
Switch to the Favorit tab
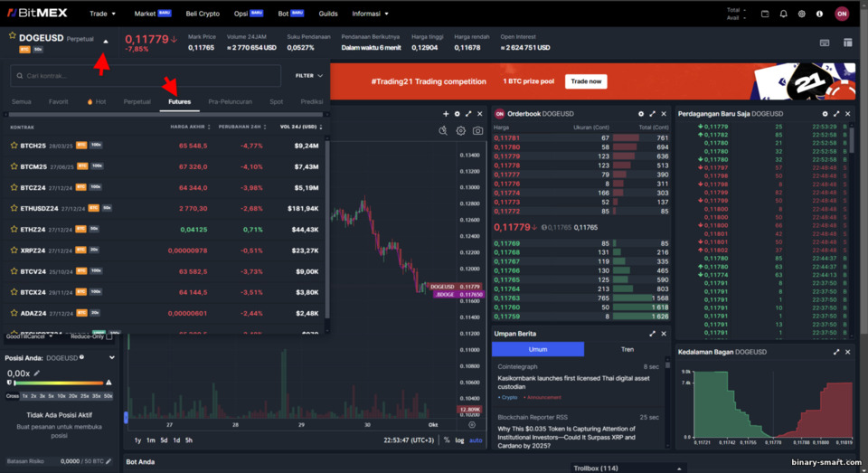(58, 102)
